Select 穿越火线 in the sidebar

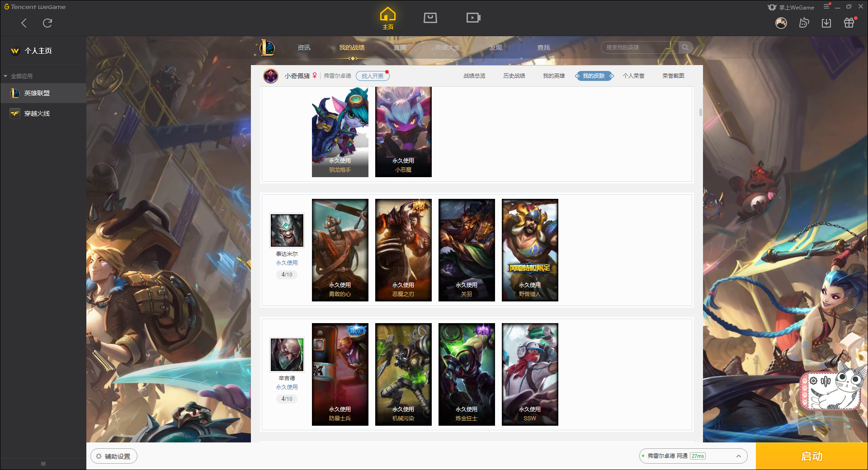tap(43, 113)
